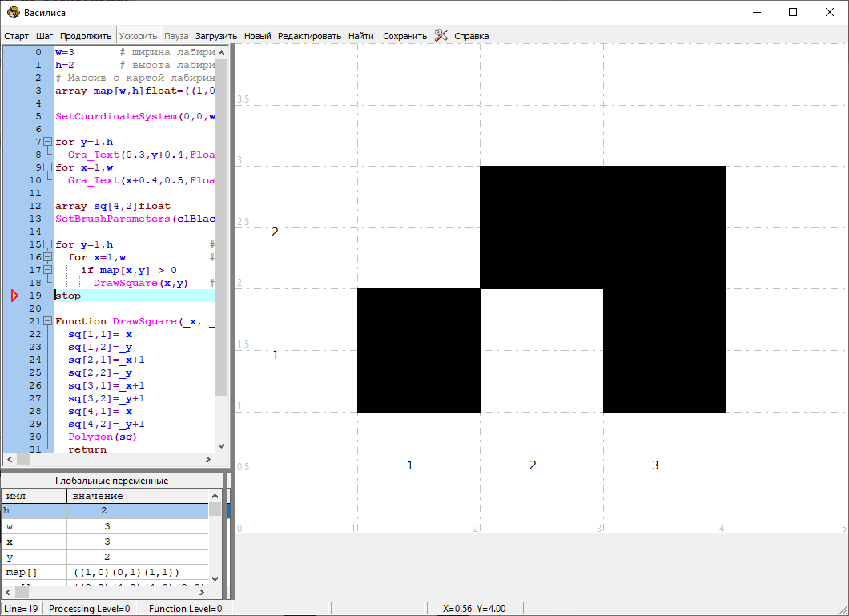Collapse the 'for x=1,w' fold at line 9

pyautogui.click(x=47, y=167)
